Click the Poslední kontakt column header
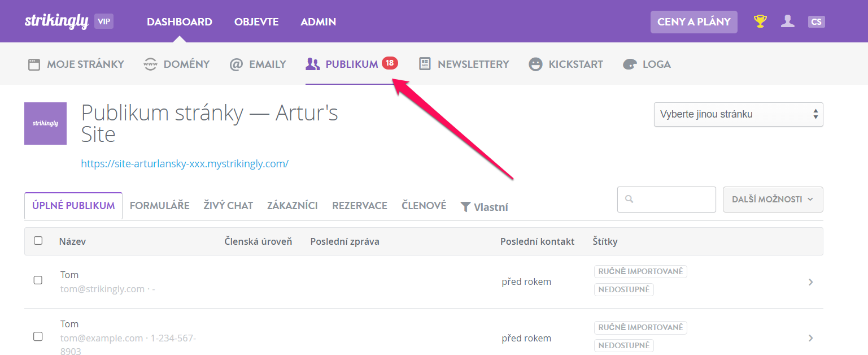 coord(538,241)
